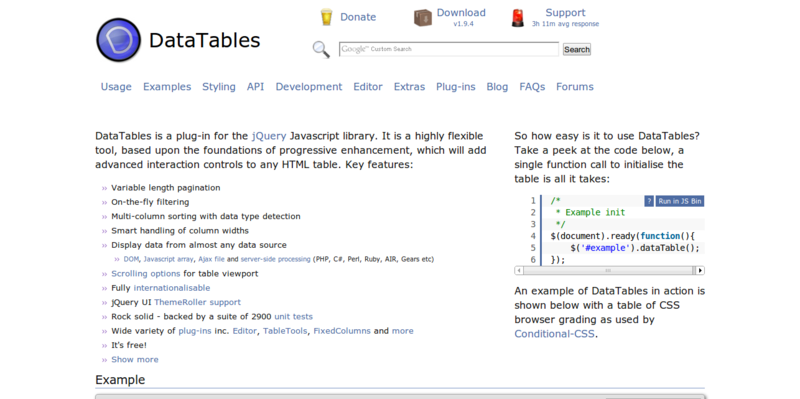Click the red siren Support icon
This screenshot has width=800, height=399.
(x=518, y=18)
